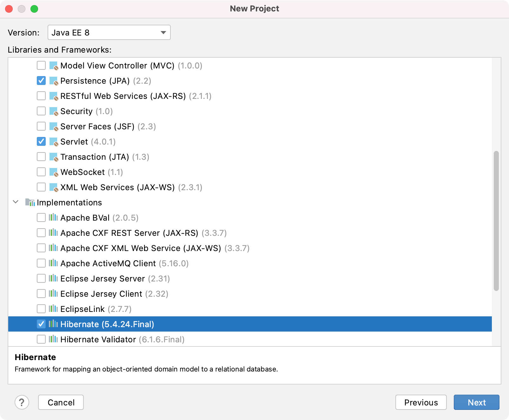The width and height of the screenshot is (509, 420).
Task: Select the Apache ActiveMQ Client entry
Action: click(x=108, y=263)
